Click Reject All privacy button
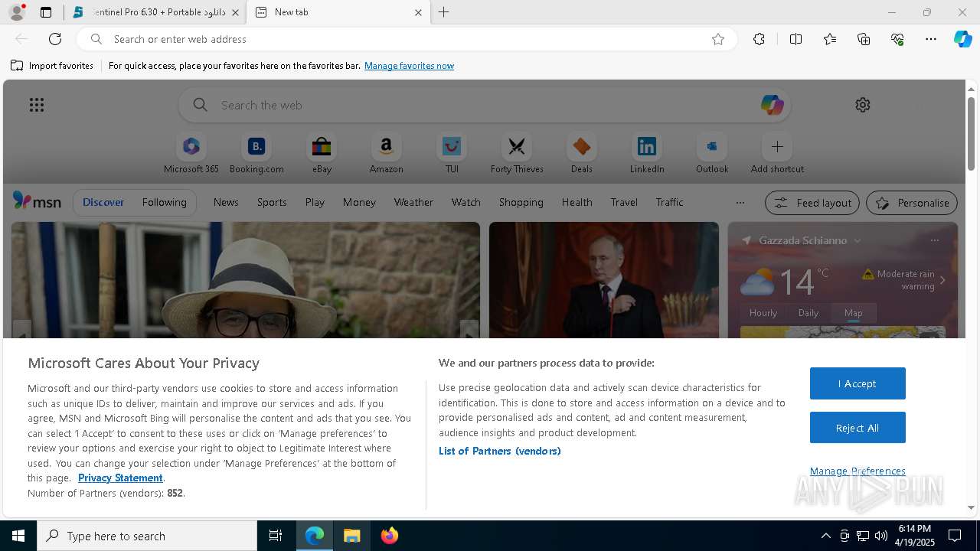980x551 pixels. click(x=857, y=428)
